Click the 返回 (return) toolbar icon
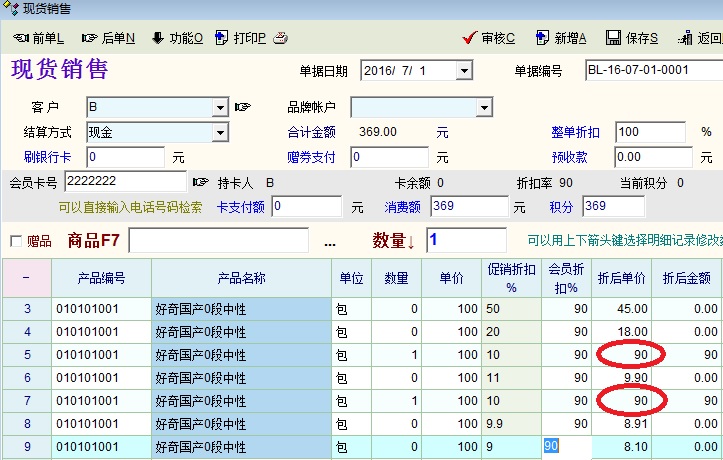The width and height of the screenshot is (723, 460). pyautogui.click(x=686, y=38)
